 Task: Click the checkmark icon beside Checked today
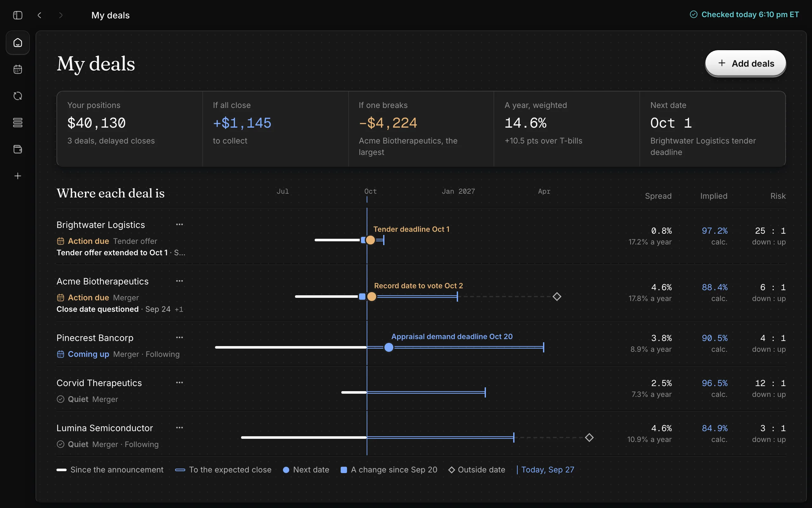694,15
